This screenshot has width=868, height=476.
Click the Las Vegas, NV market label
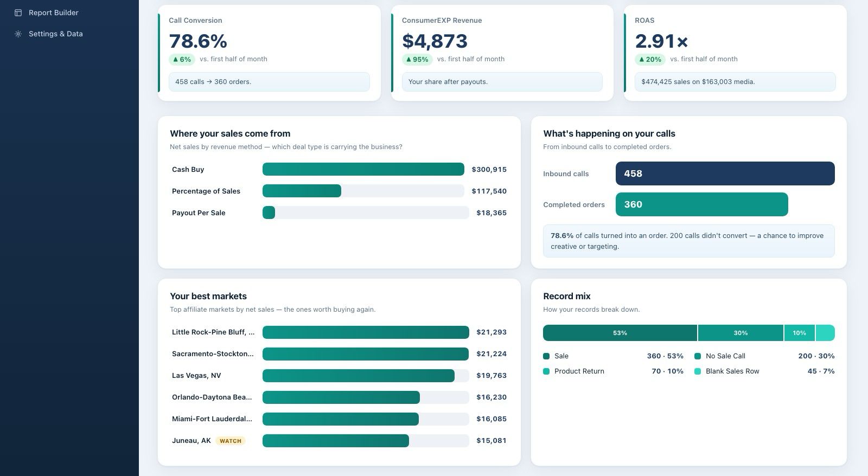[196, 375]
